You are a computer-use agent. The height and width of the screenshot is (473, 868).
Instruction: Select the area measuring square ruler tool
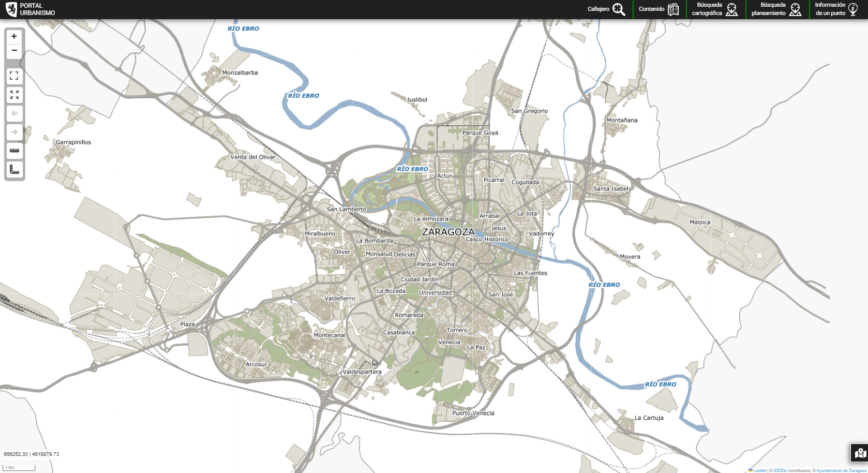coord(14,169)
